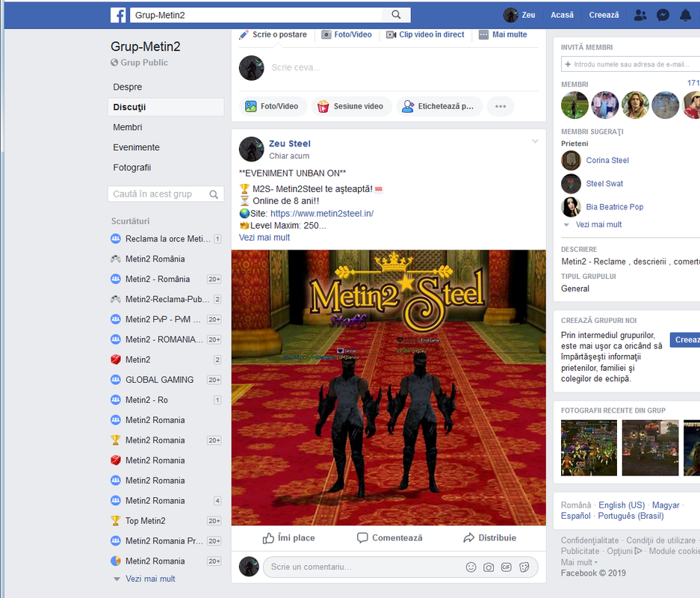The image size is (700, 598).
Task: Click Português (Brasil) language link
Action: [631, 516]
